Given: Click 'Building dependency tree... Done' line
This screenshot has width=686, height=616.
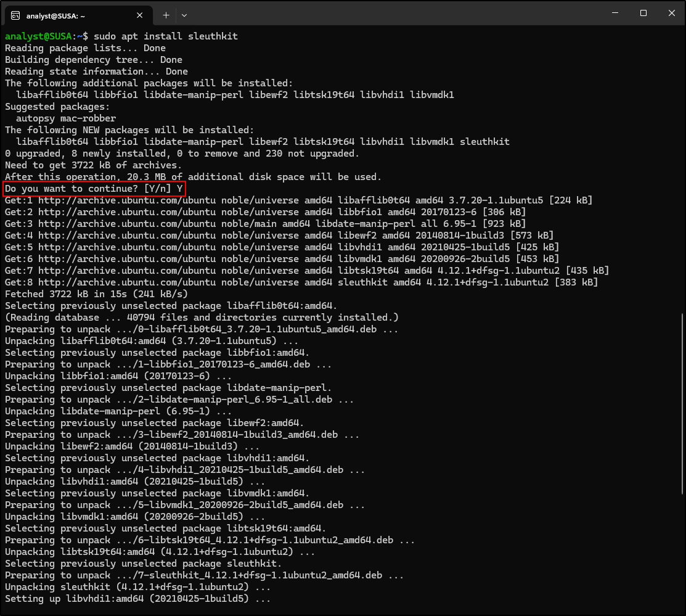Looking at the screenshot, I should click(x=94, y=60).
